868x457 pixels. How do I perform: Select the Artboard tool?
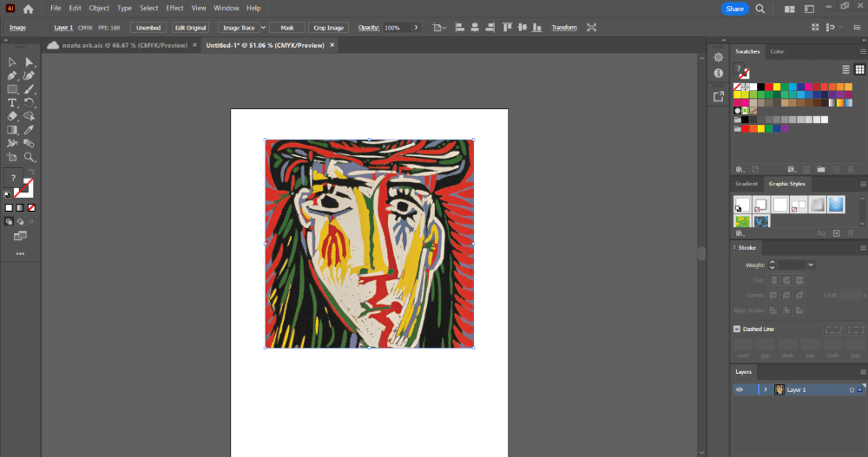click(11, 157)
